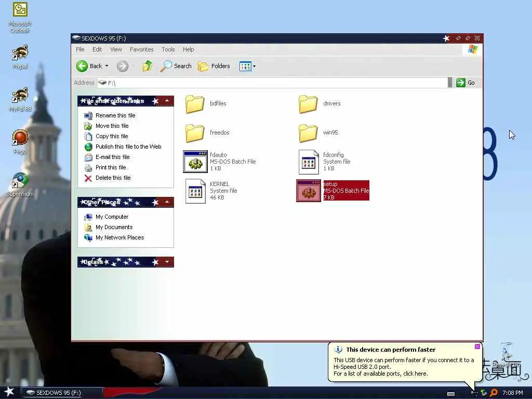Open the Search pane
Screen dimensions: 532x399
[176, 66]
